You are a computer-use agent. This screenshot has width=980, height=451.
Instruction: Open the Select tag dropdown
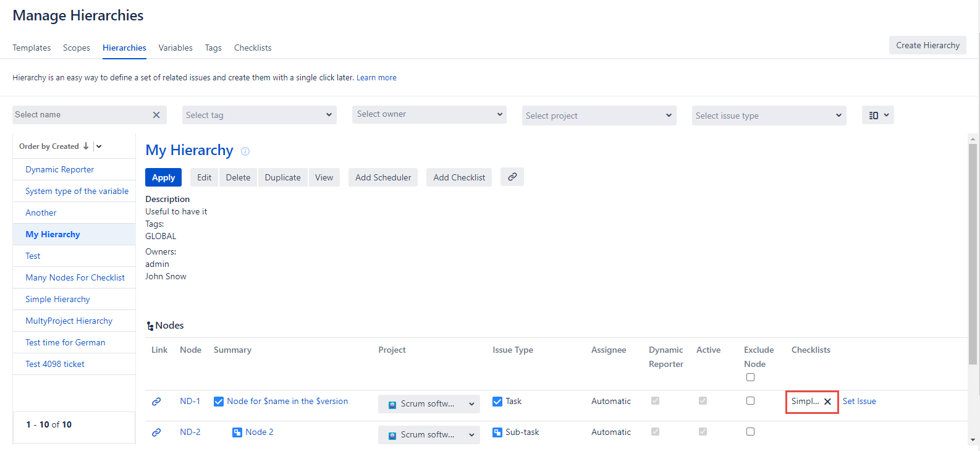[260, 115]
